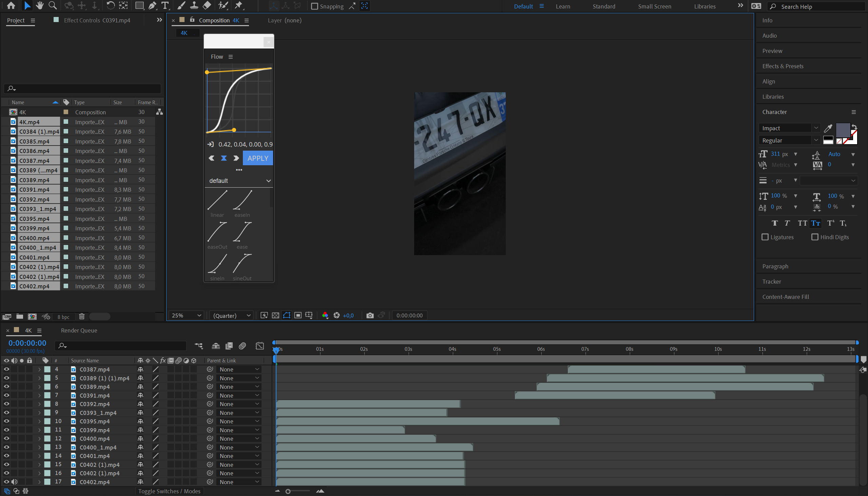Open the 25% magnification dropdown

186,316
